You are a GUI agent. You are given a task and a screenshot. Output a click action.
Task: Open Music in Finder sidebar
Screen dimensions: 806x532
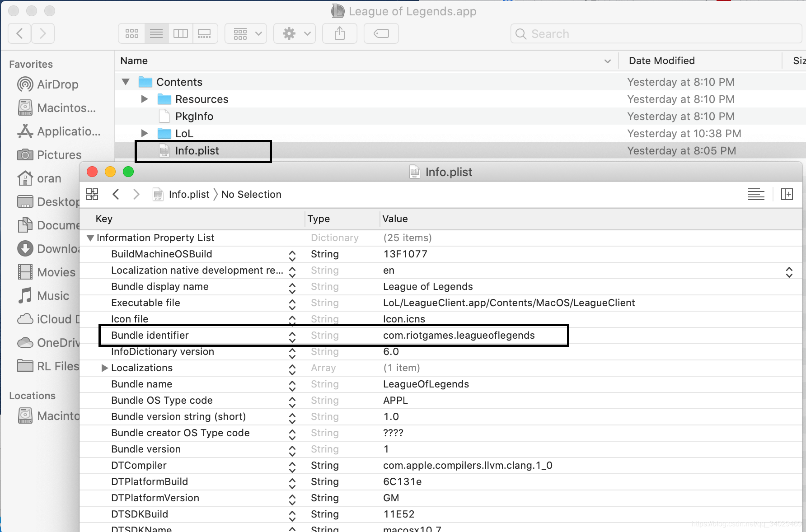(43, 296)
